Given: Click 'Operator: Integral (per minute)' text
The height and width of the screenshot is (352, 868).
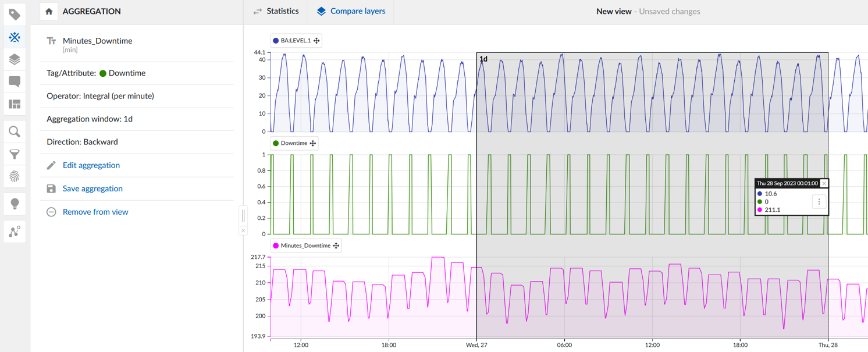Looking at the screenshot, I should pyautogui.click(x=101, y=96).
